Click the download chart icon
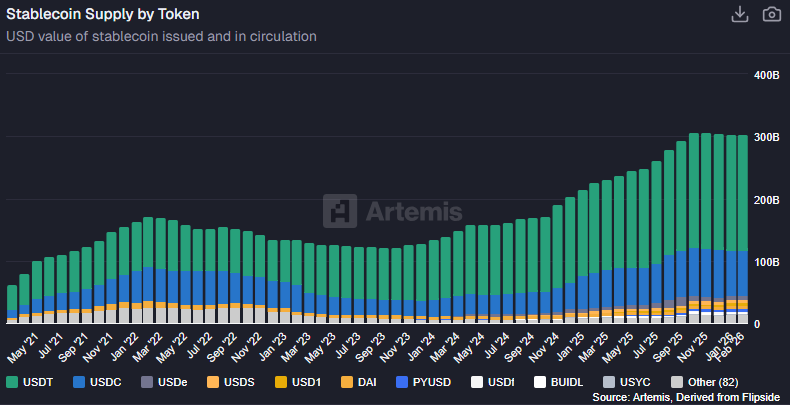The height and width of the screenshot is (405, 790). pyautogui.click(x=740, y=14)
